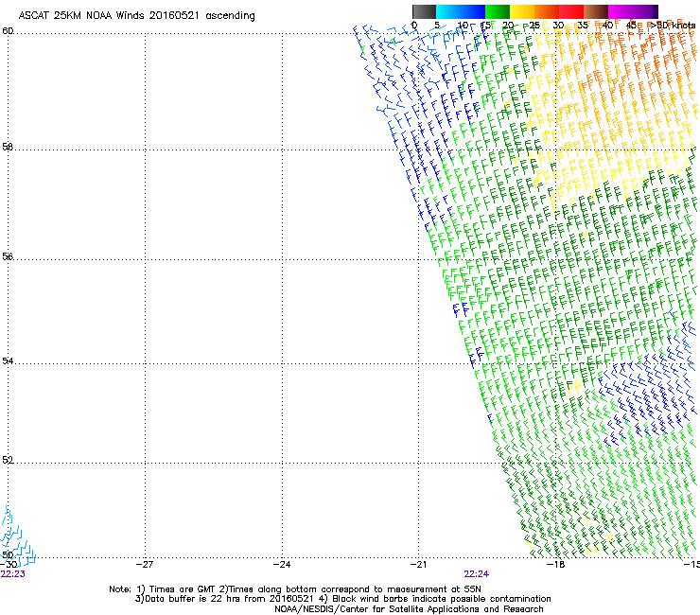Click the latitude label "58"
This screenshot has width=700, height=615.
tap(8, 147)
